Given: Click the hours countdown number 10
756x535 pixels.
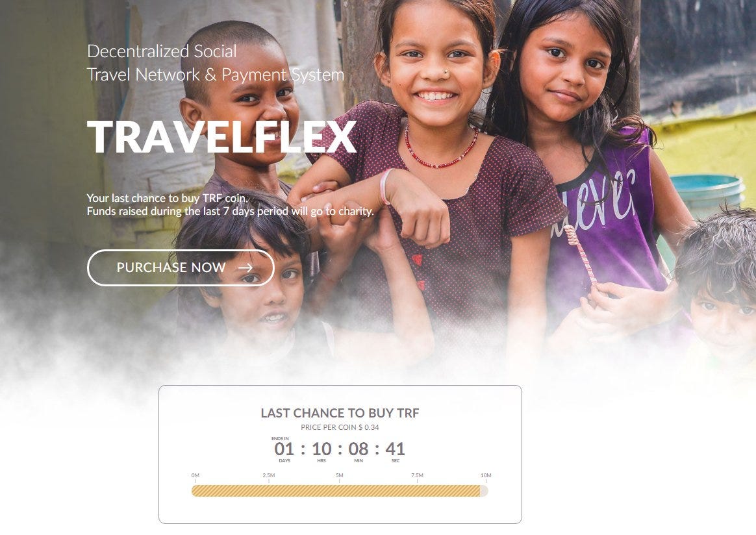Looking at the screenshot, I should point(321,449).
